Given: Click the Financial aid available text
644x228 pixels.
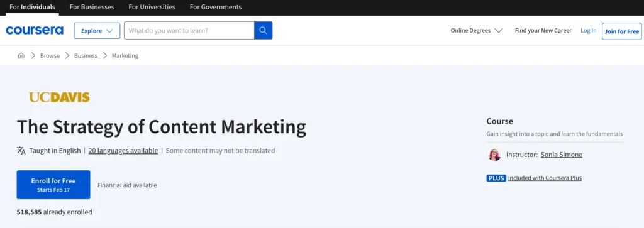Looking at the screenshot, I should 127,185.
